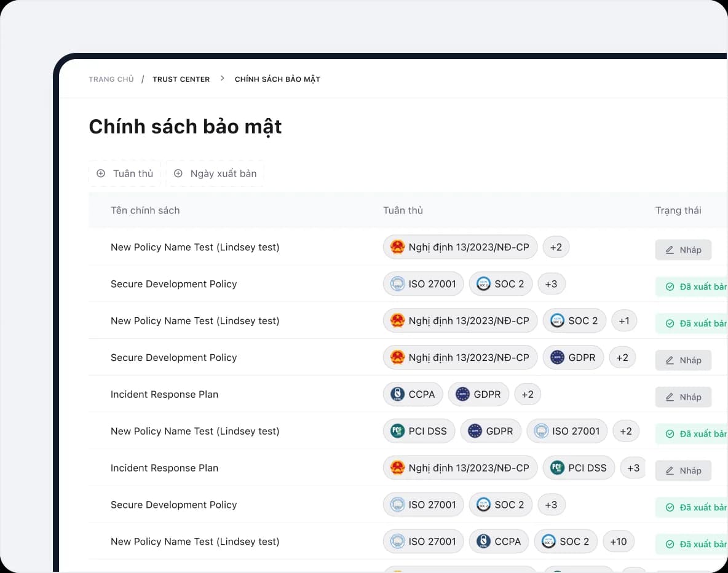The height and width of the screenshot is (573, 728).
Task: Open Trust Center breadcrumb
Action: (x=181, y=79)
